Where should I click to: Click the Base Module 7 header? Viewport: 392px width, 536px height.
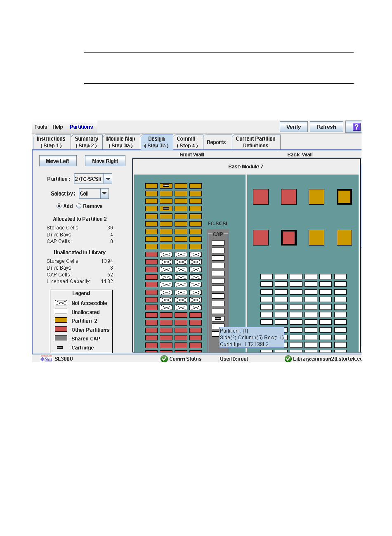click(246, 167)
